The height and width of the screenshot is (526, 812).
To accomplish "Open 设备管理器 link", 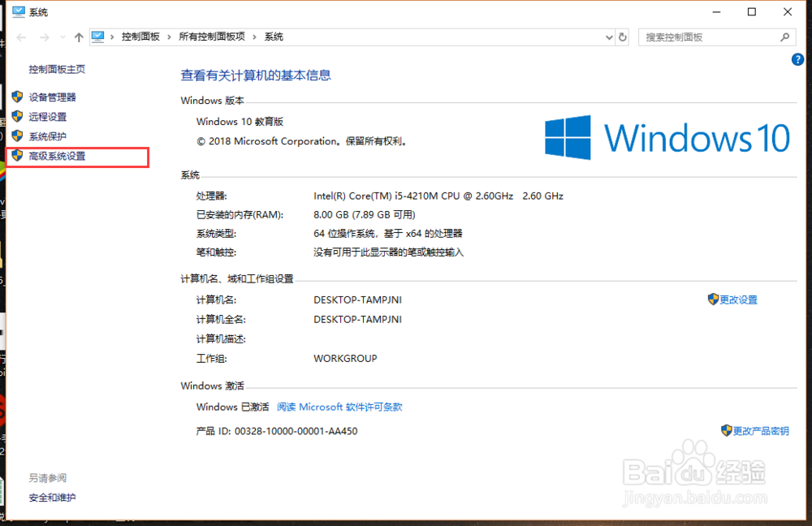I will [52, 97].
